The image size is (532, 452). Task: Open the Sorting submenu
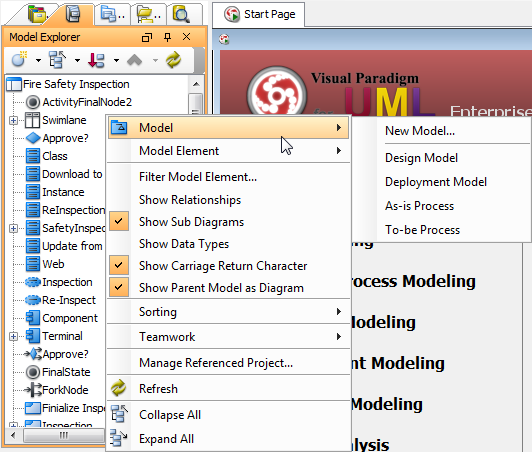pyautogui.click(x=228, y=312)
